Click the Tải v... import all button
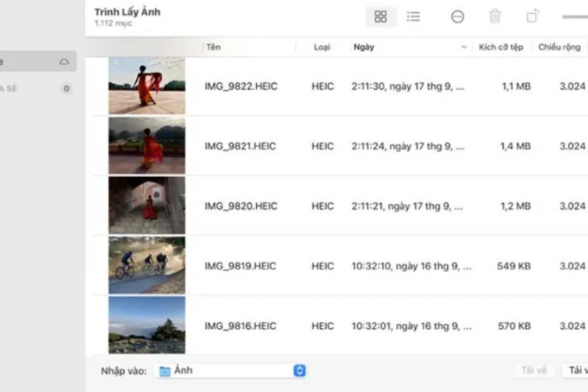 click(576, 370)
